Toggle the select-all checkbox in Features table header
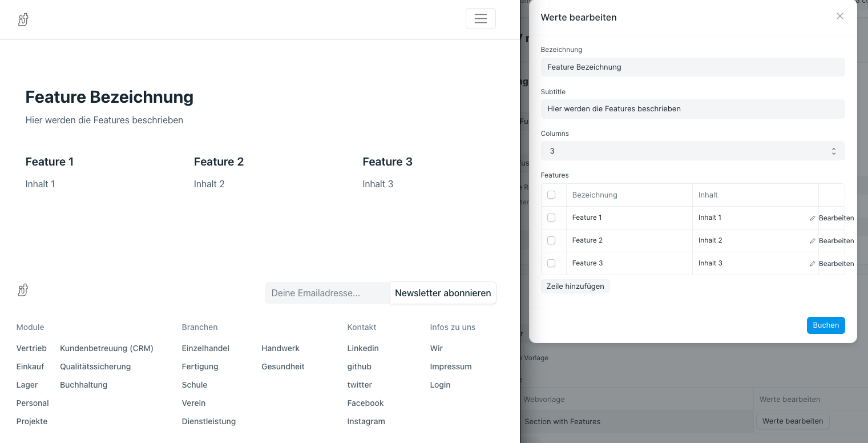 [551, 195]
